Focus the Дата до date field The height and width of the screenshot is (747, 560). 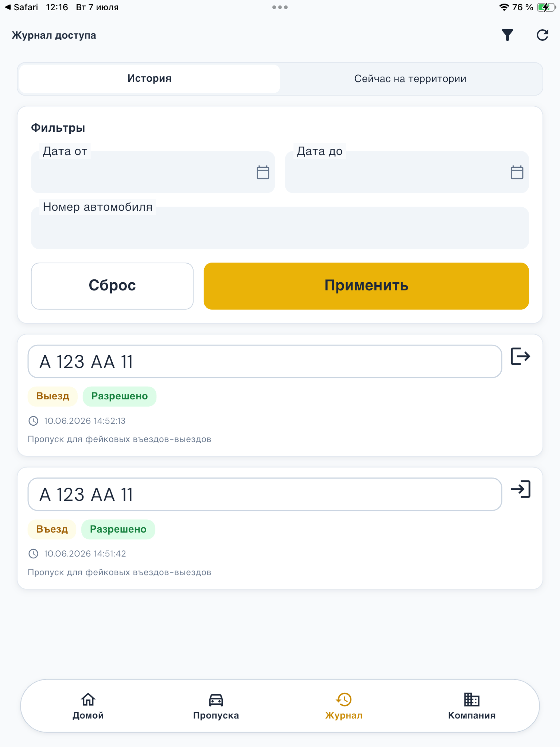(407, 172)
